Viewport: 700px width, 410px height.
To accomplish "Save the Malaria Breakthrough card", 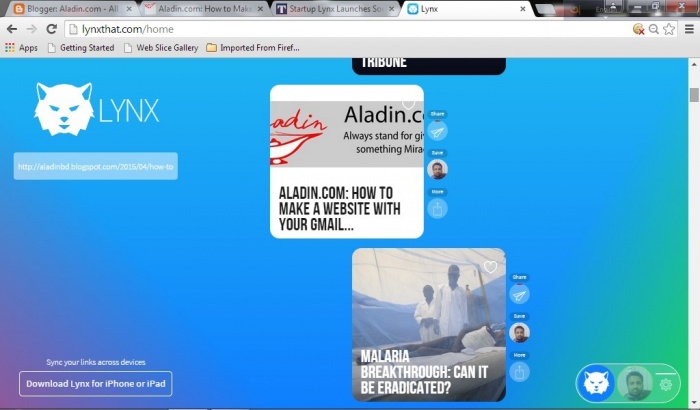I will tap(519, 333).
